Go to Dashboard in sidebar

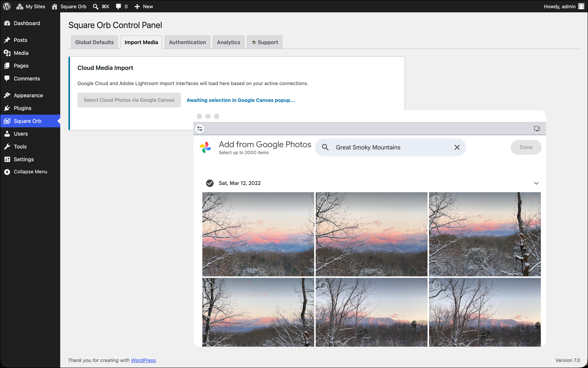[x=30, y=23]
